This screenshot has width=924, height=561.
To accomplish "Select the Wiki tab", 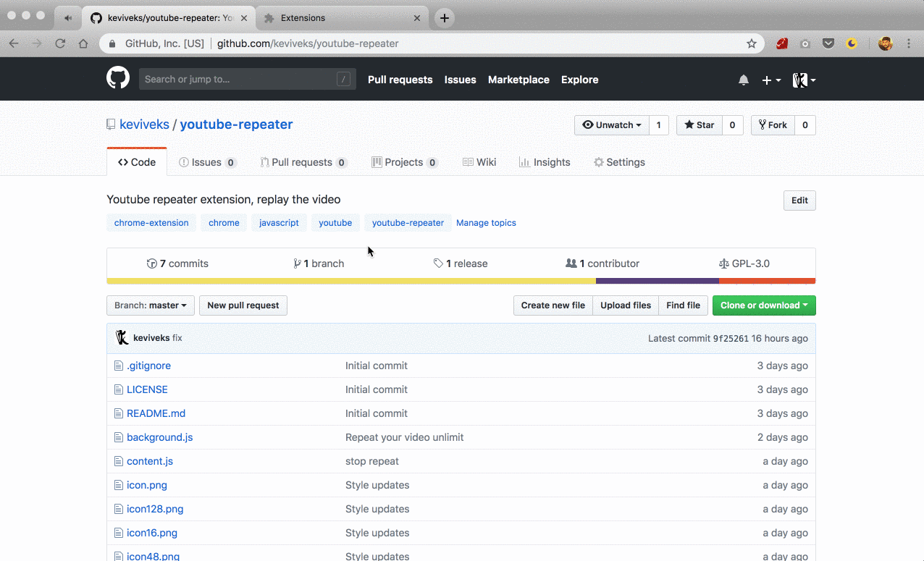I will pos(479,162).
